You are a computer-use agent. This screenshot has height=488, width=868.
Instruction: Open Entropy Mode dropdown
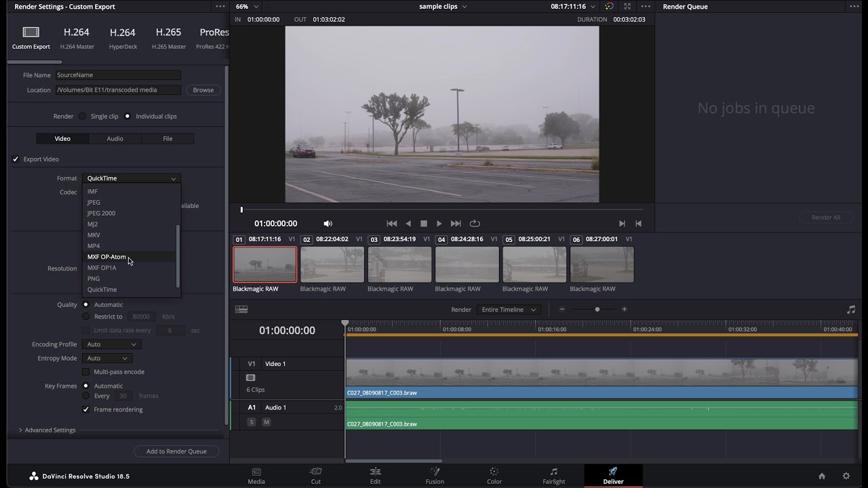coord(107,358)
